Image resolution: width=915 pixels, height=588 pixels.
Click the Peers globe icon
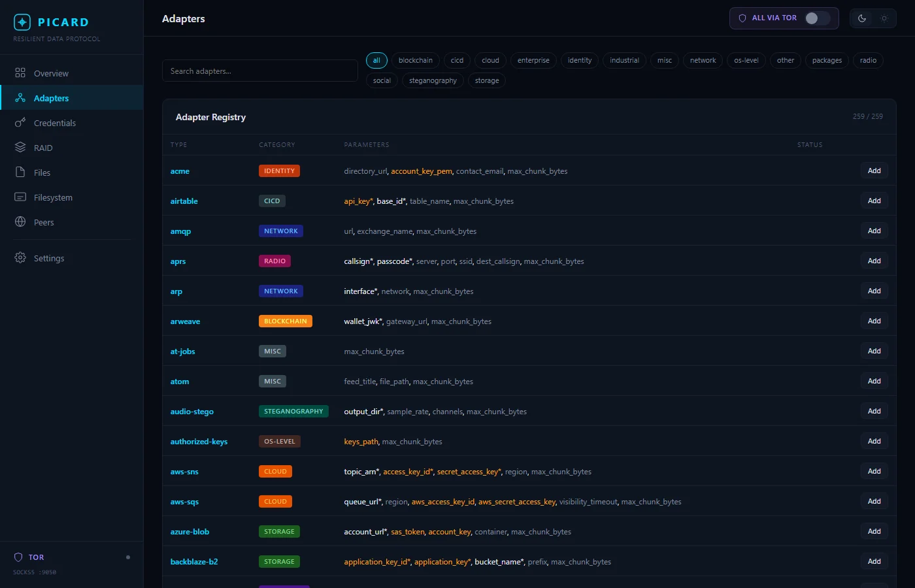pyautogui.click(x=20, y=222)
